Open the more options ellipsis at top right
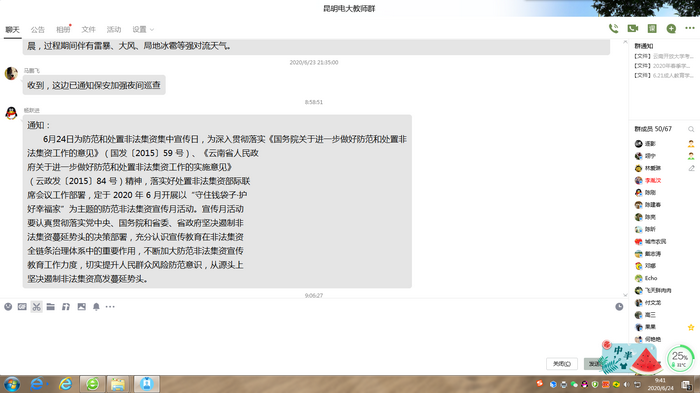700x393 pixels. point(690,28)
